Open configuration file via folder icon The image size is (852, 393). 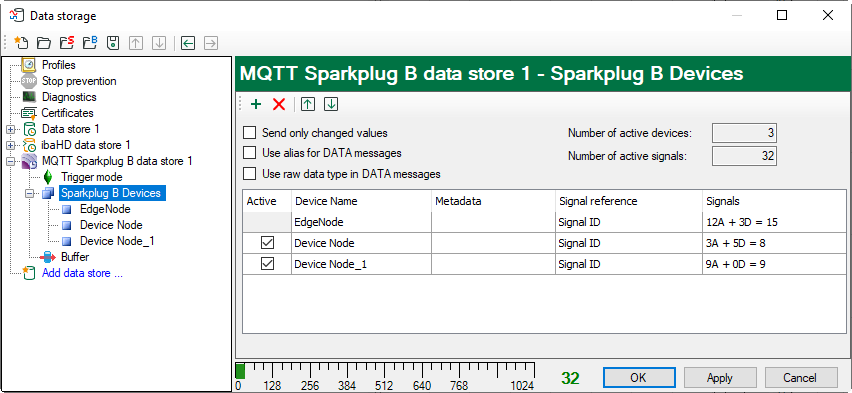pyautogui.click(x=43, y=43)
